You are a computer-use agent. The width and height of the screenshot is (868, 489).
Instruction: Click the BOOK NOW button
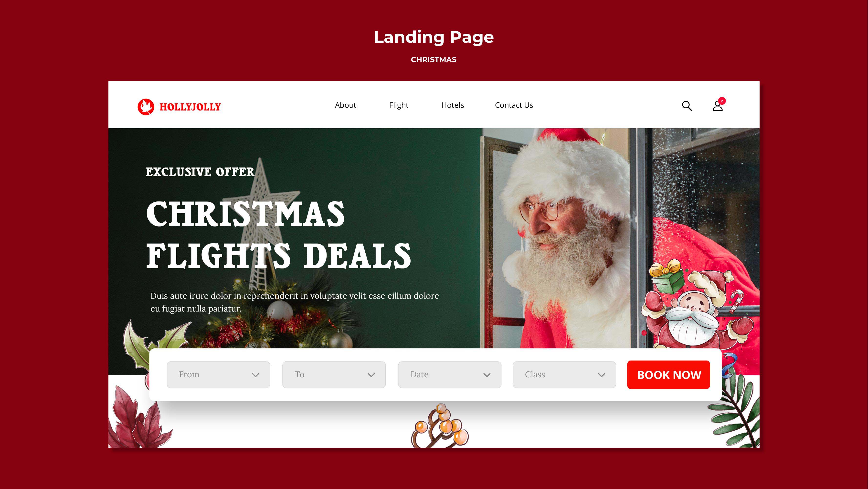click(669, 374)
